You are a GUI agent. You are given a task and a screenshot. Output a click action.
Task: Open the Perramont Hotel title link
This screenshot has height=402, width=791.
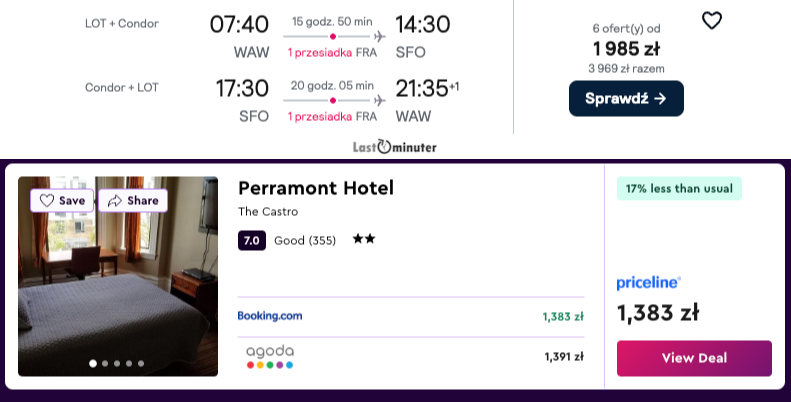pyautogui.click(x=316, y=188)
